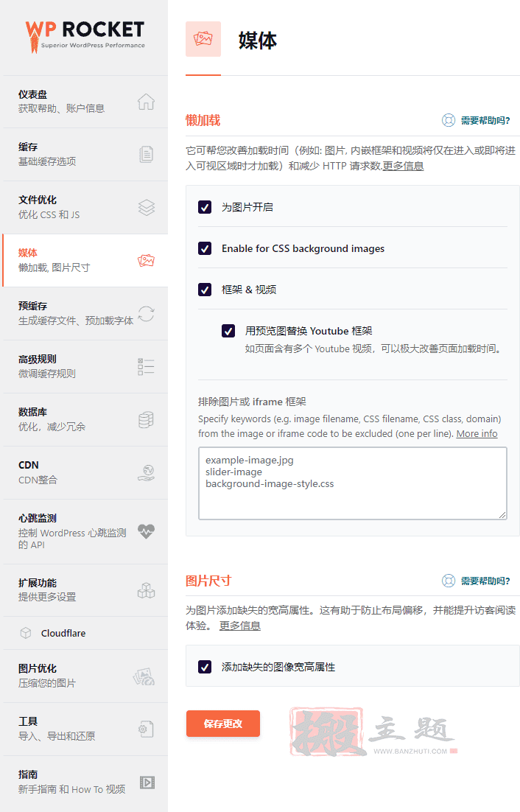This screenshot has height=812, width=520.
Task: Open the 文件优化 menu item
Action: pyautogui.click(x=85, y=208)
